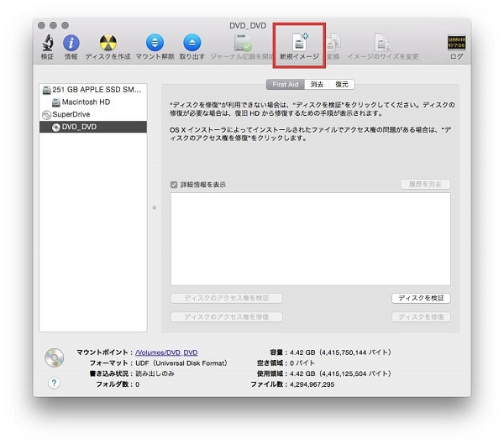Open the /Volumes/DVD_DVD mount point link
This screenshot has width=504, height=444.
(167, 353)
